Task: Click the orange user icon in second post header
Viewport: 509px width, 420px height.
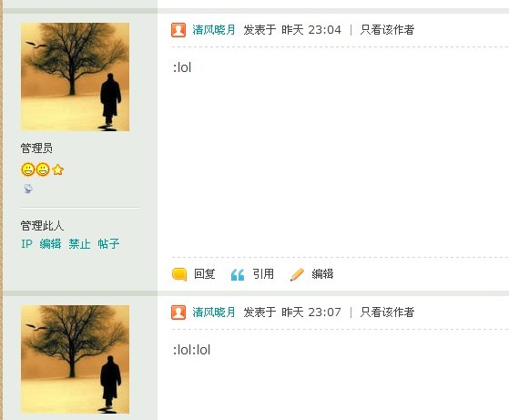Action: (x=178, y=312)
